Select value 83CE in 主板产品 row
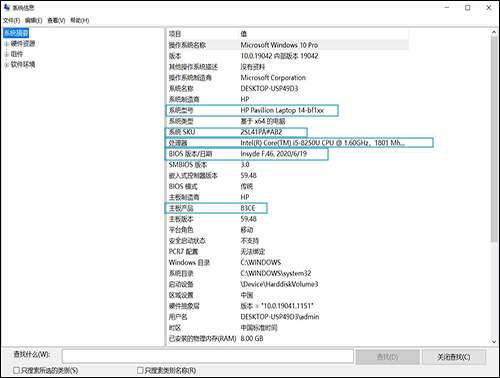The image size is (500, 378). point(248,208)
